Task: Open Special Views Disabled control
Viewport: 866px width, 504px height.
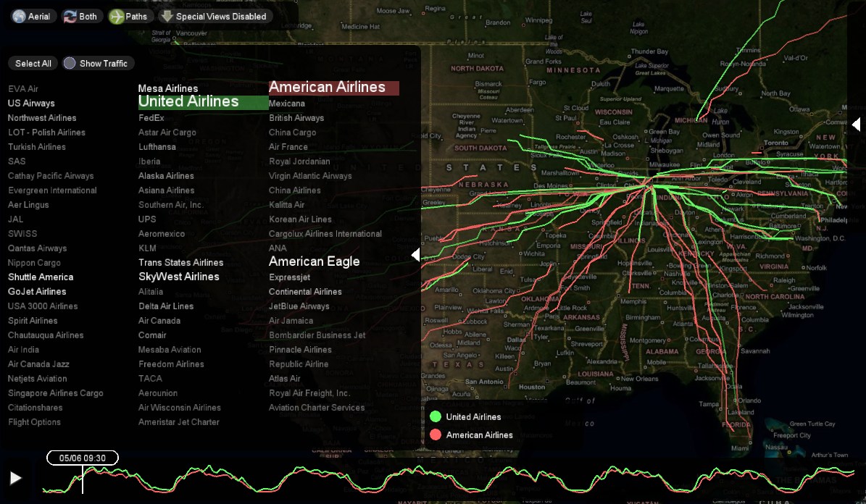Action: click(x=215, y=17)
